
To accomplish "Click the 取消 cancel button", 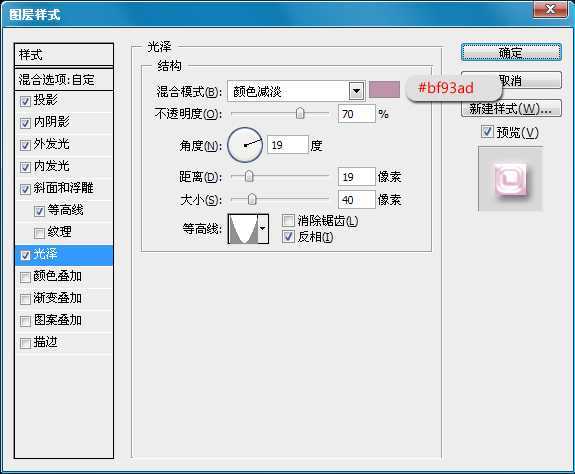I will click(511, 80).
